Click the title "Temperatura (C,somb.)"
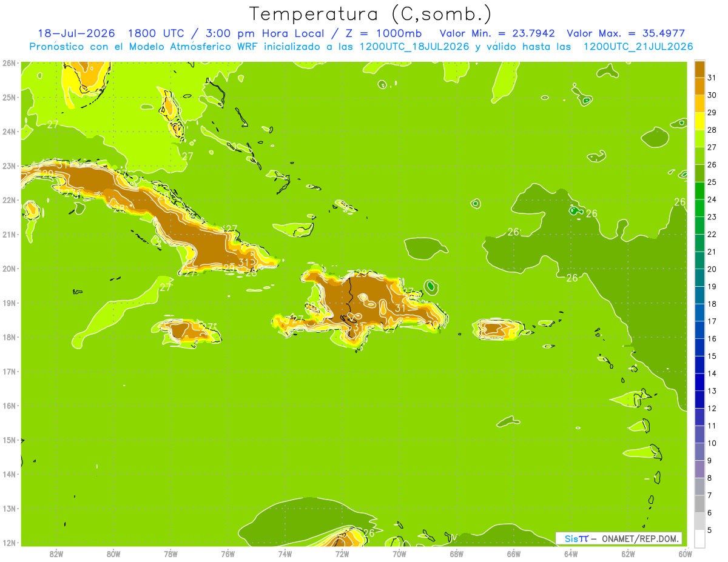 [371, 14]
